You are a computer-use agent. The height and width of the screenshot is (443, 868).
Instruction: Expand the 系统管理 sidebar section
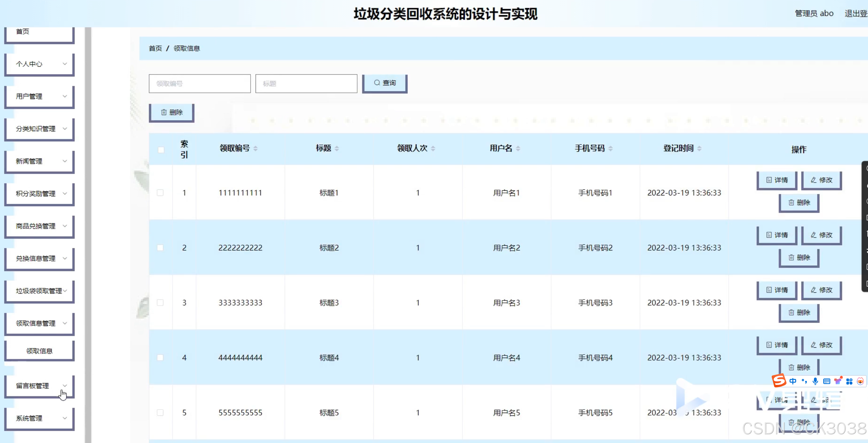coord(39,418)
